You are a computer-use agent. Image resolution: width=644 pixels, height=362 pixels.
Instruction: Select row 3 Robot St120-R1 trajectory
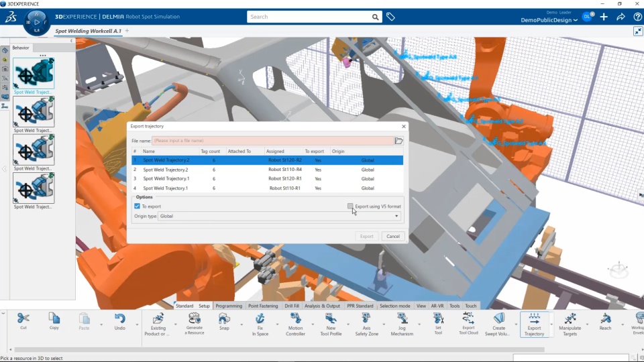pos(267,178)
